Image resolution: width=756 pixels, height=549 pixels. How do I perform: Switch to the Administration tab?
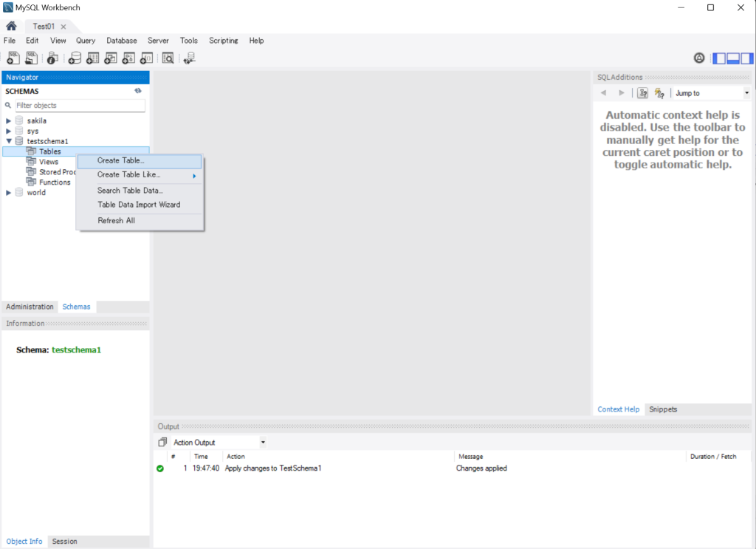click(x=30, y=307)
